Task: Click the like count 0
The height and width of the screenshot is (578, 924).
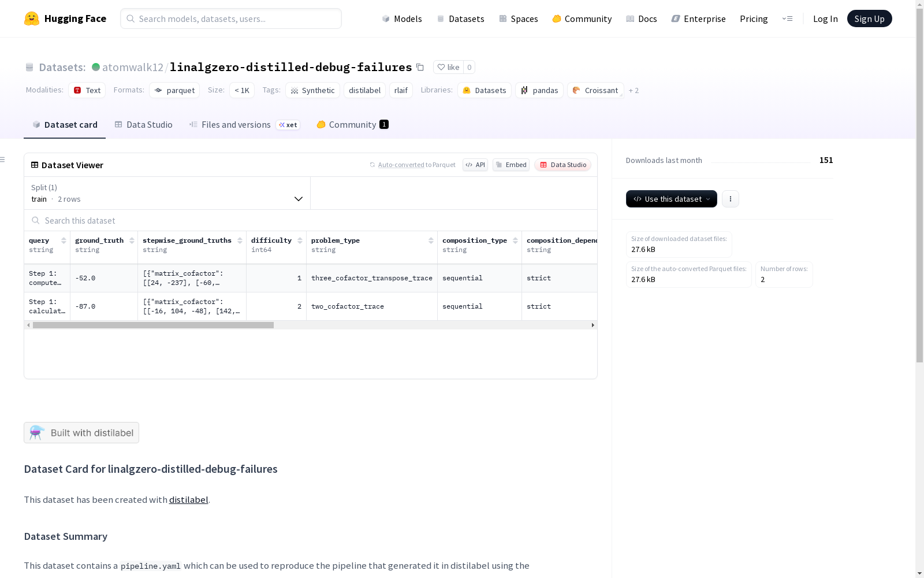Action: click(470, 67)
